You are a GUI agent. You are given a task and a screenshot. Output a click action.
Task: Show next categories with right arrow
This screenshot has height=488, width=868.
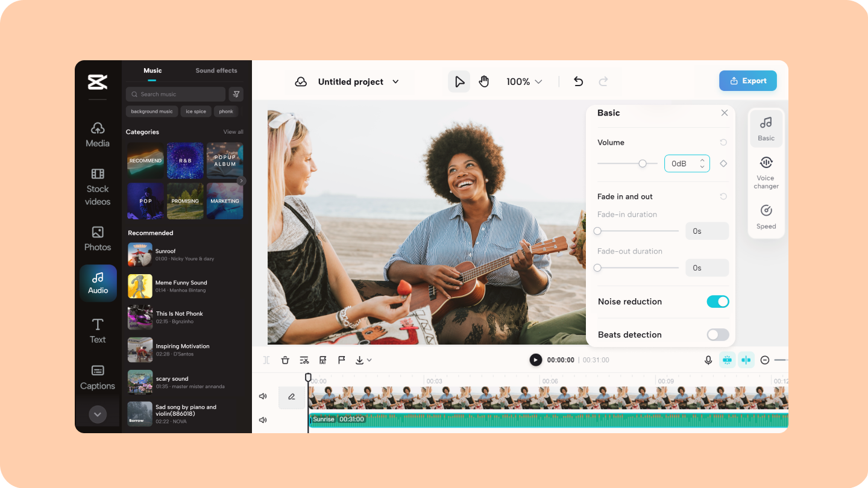tap(241, 181)
